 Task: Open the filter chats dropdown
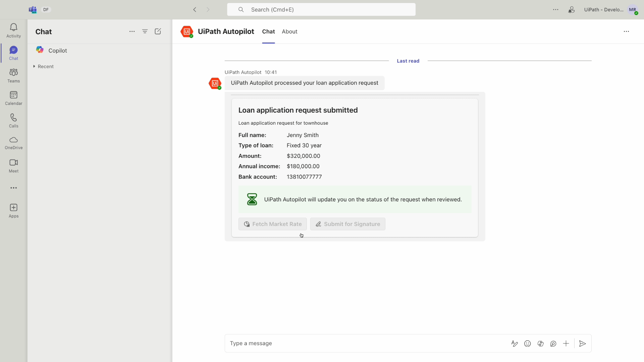click(x=145, y=32)
